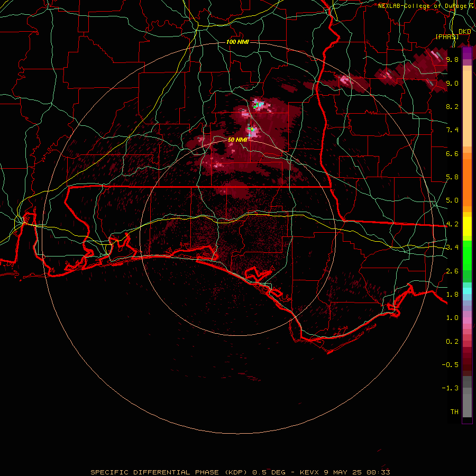Click the -0.5 value on the scale
This screenshot has width=476, height=476.
pos(450,365)
